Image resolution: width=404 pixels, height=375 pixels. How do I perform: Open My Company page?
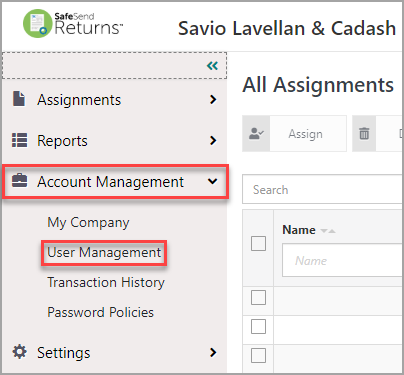[88, 223]
